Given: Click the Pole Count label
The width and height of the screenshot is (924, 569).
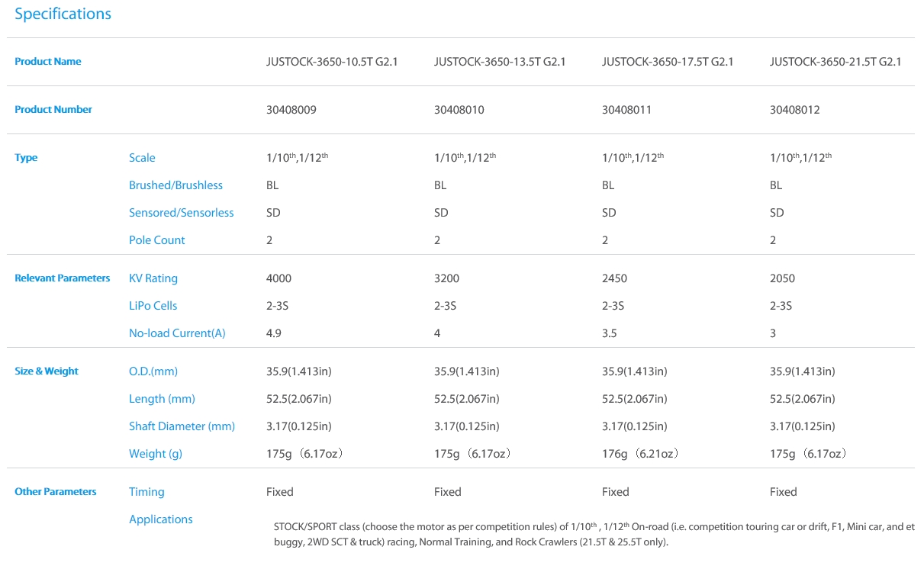Looking at the screenshot, I should click(x=156, y=240).
